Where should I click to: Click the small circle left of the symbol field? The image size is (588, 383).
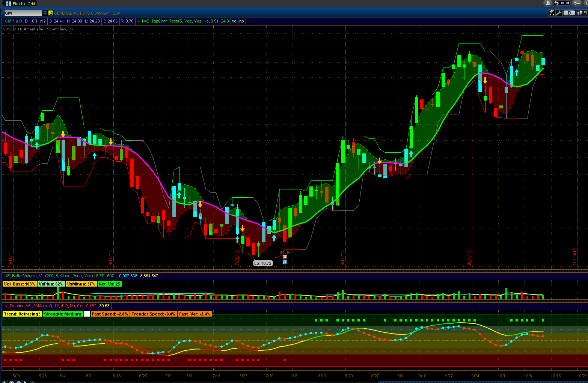[x=3, y=13]
